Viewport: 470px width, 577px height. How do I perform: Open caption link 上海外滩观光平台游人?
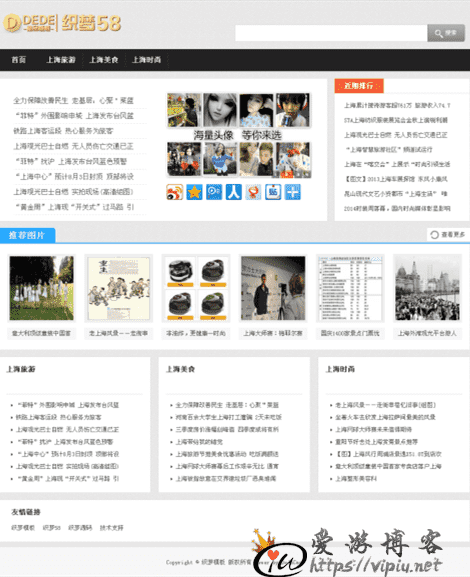[x=427, y=333]
